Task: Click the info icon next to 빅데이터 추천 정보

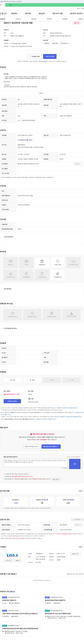Action: [14, 592]
